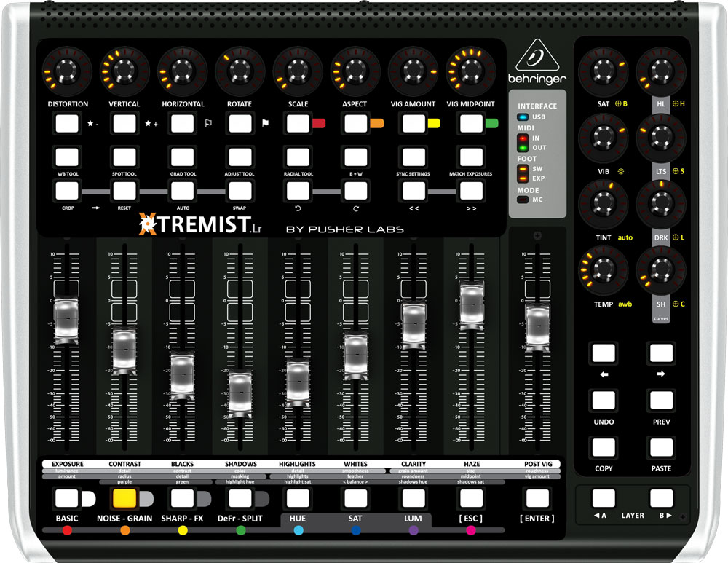Click the SAT knob beside the B label

(604, 71)
